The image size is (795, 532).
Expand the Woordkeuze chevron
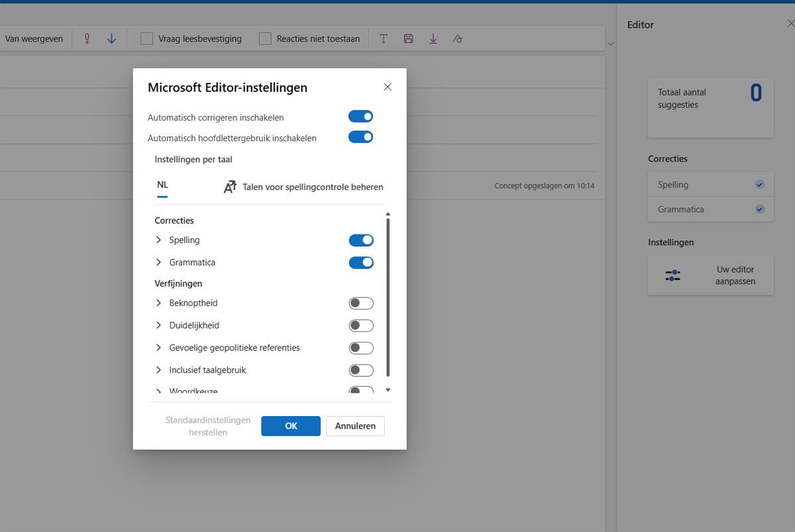(158, 391)
